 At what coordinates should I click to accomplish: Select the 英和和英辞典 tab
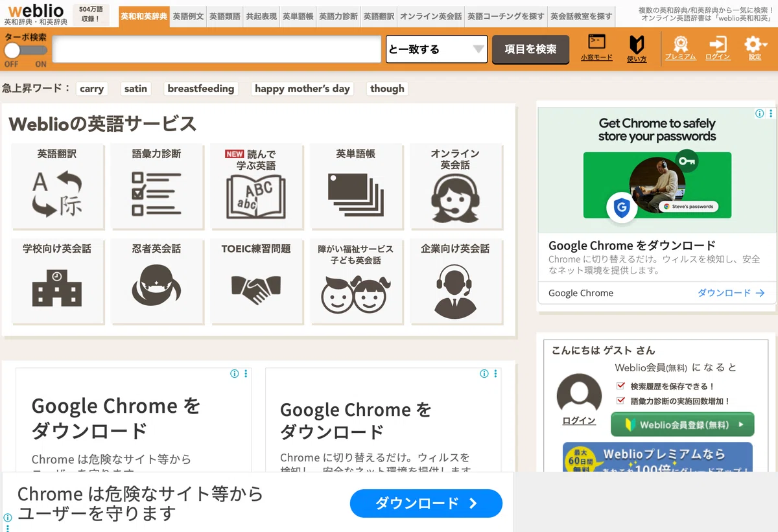point(144,16)
